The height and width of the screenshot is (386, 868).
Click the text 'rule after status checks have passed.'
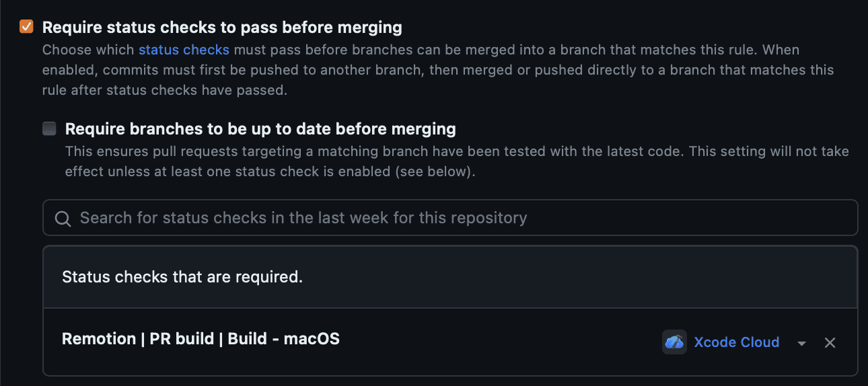[x=165, y=90]
